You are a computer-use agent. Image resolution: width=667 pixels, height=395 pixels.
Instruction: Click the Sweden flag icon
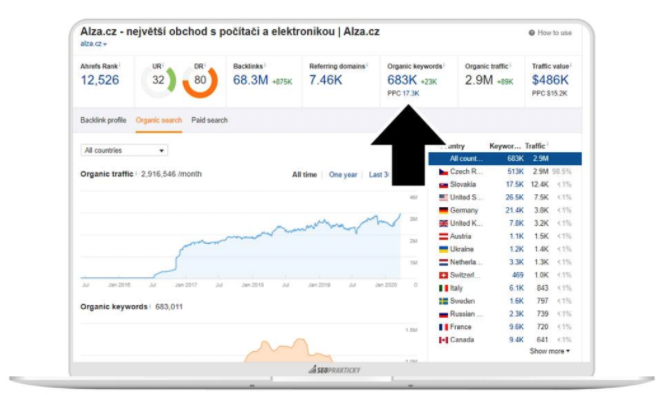pos(443,301)
